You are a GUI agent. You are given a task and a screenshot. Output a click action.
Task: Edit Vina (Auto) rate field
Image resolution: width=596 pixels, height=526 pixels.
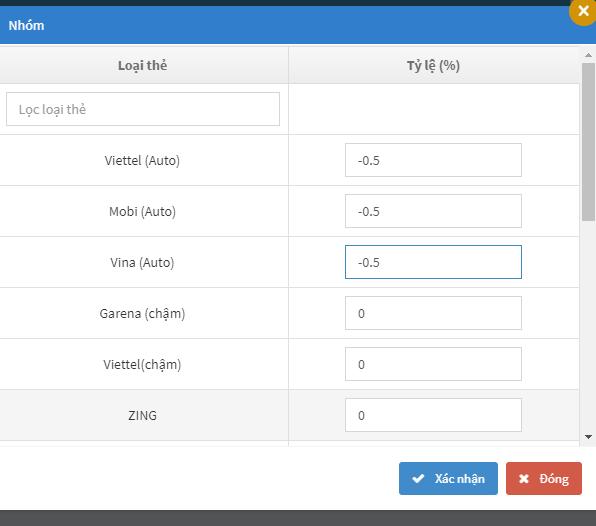pos(433,262)
